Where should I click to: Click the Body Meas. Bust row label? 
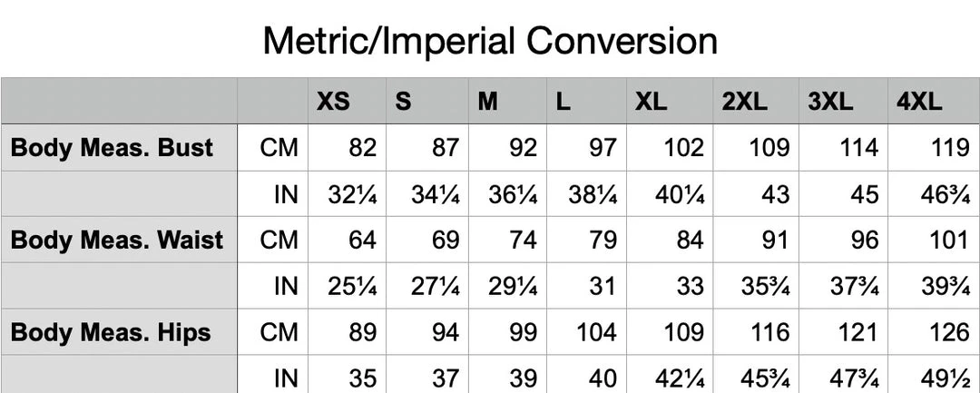112,148
